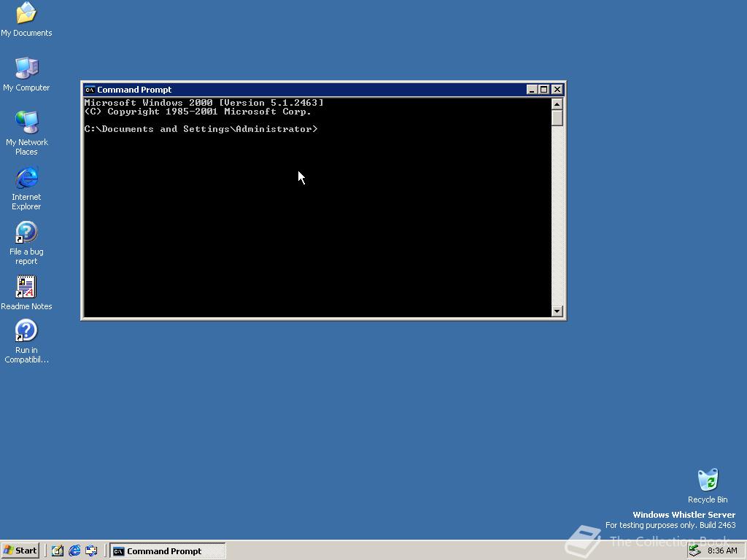Open the My Documents desktop icon
The height and width of the screenshot is (560, 747).
pyautogui.click(x=26, y=19)
